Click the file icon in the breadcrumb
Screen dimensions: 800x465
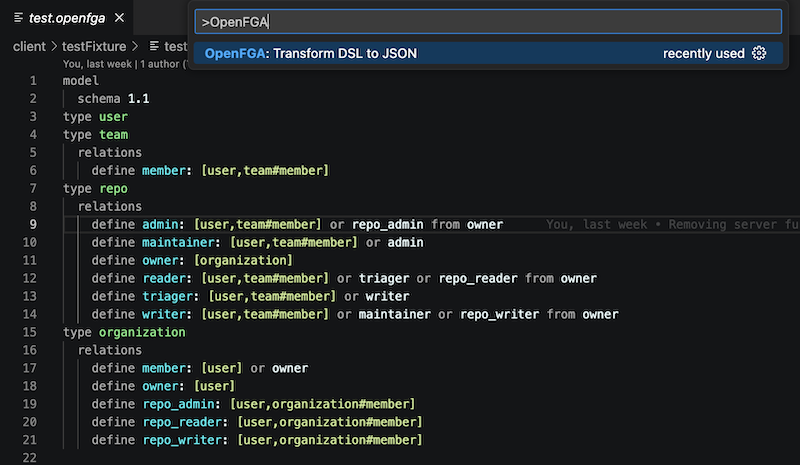click(x=154, y=46)
